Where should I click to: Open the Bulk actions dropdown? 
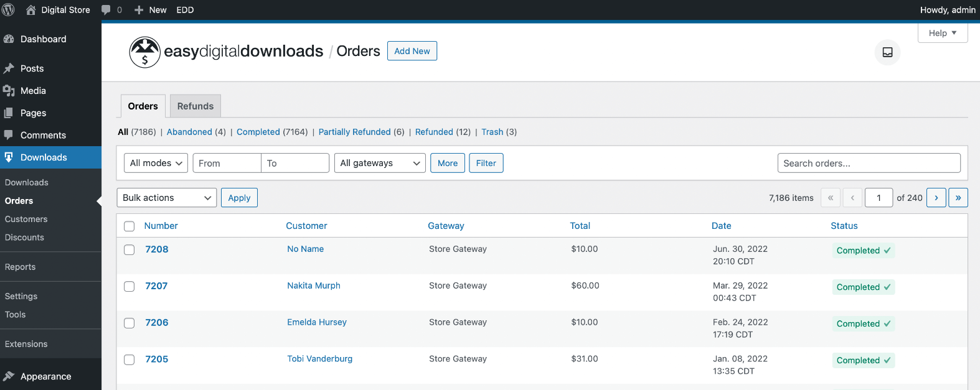pos(166,198)
